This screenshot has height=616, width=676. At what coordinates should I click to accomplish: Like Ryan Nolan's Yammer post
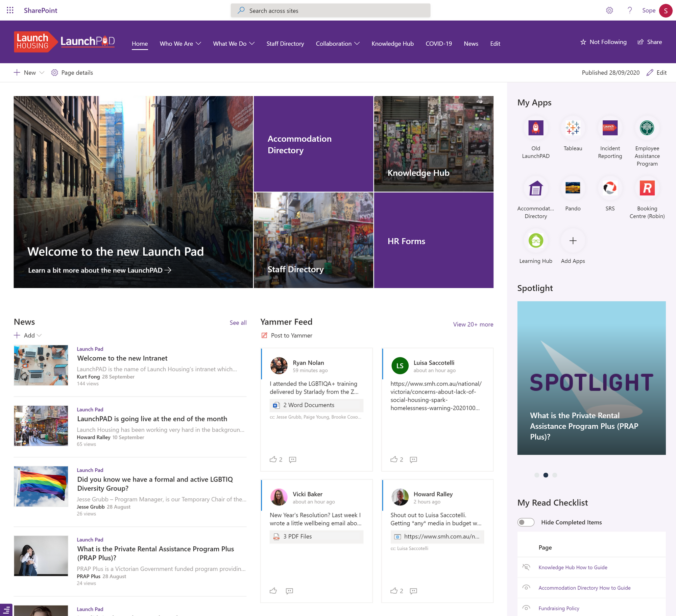(273, 459)
